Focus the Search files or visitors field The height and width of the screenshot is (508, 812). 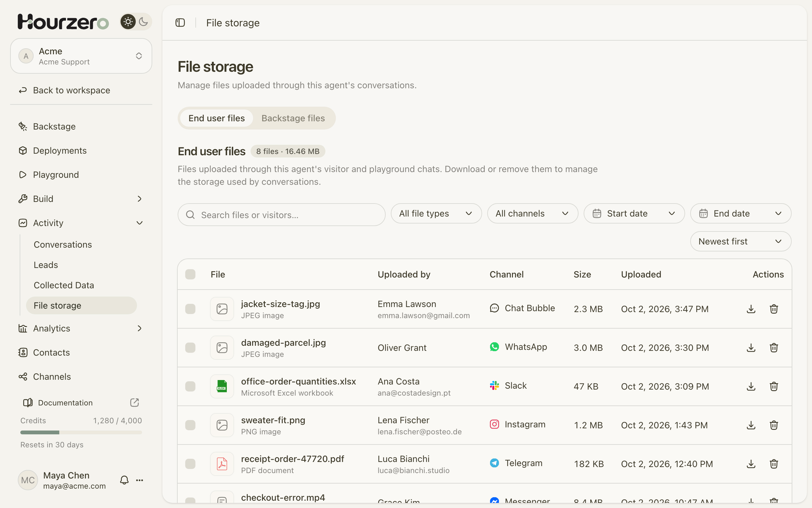pyautogui.click(x=282, y=215)
